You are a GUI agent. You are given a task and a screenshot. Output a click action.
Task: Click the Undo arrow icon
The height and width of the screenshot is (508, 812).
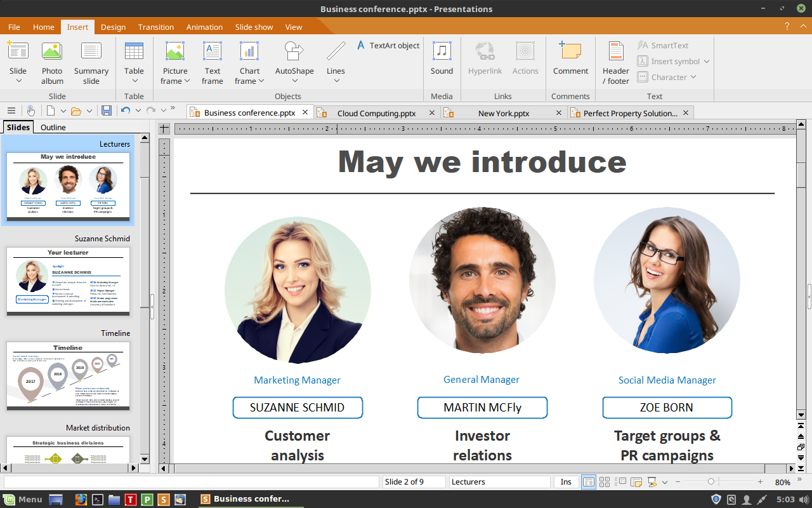pos(126,110)
